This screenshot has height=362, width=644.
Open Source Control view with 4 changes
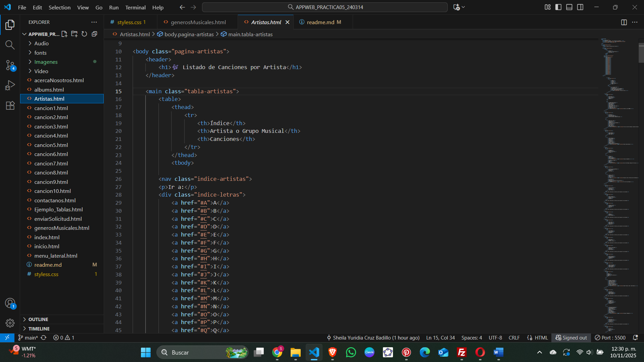point(10,65)
